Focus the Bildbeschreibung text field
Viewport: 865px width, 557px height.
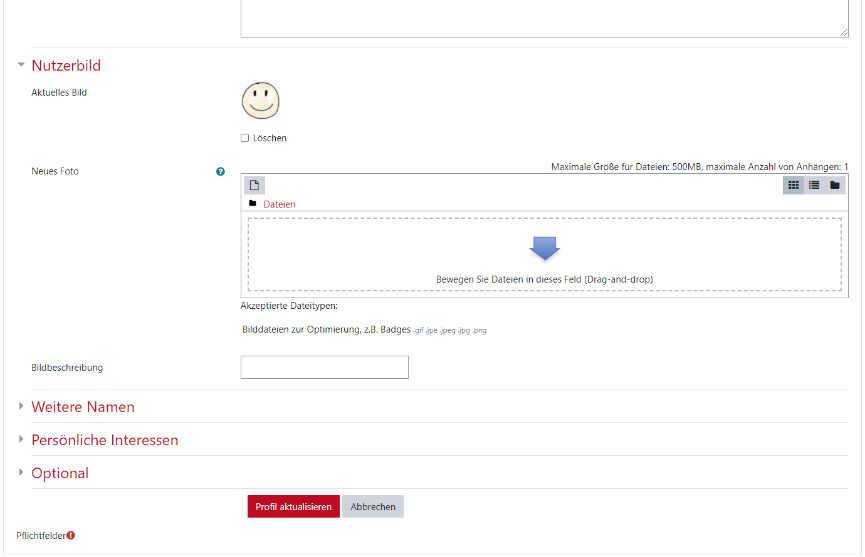click(x=324, y=367)
